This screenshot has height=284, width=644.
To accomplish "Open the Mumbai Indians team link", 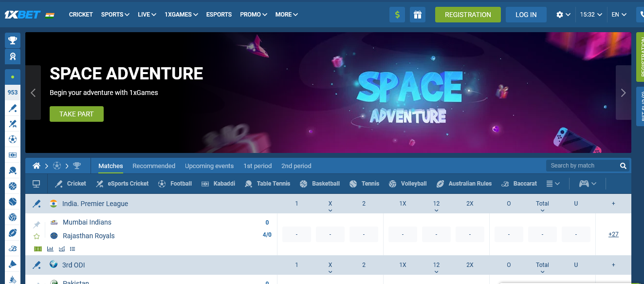I will (87, 222).
